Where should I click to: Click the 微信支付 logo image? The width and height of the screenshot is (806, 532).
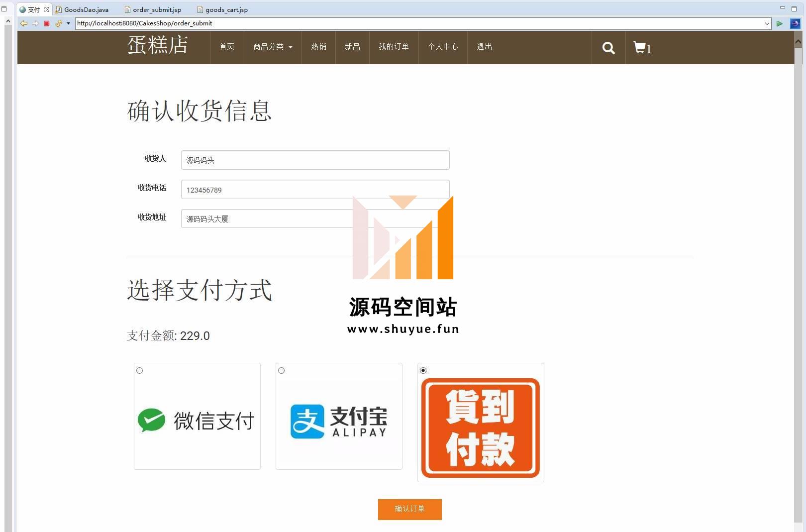click(197, 421)
